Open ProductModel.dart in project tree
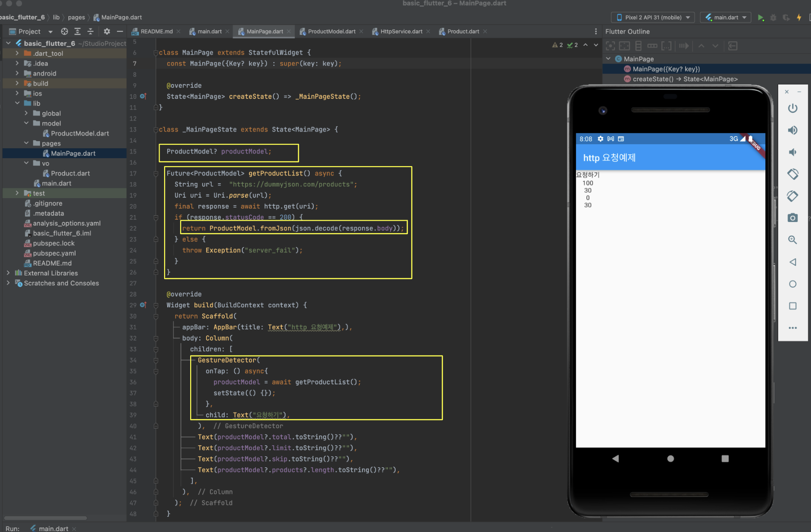Image resolution: width=811 pixels, height=532 pixels. 80,133
